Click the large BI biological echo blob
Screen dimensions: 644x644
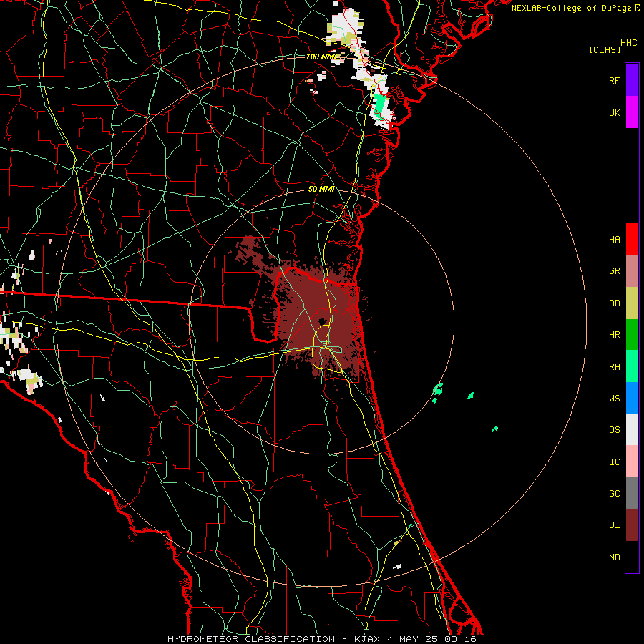(x=318, y=316)
